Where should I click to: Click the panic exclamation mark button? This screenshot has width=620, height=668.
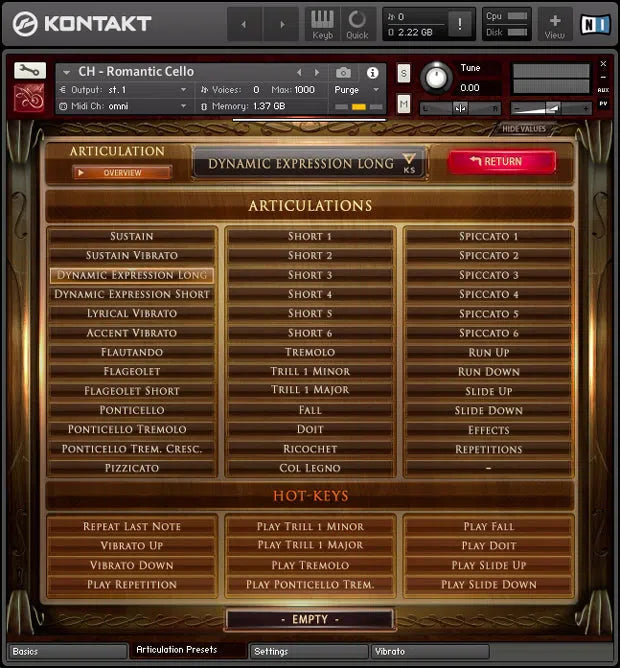[459, 24]
